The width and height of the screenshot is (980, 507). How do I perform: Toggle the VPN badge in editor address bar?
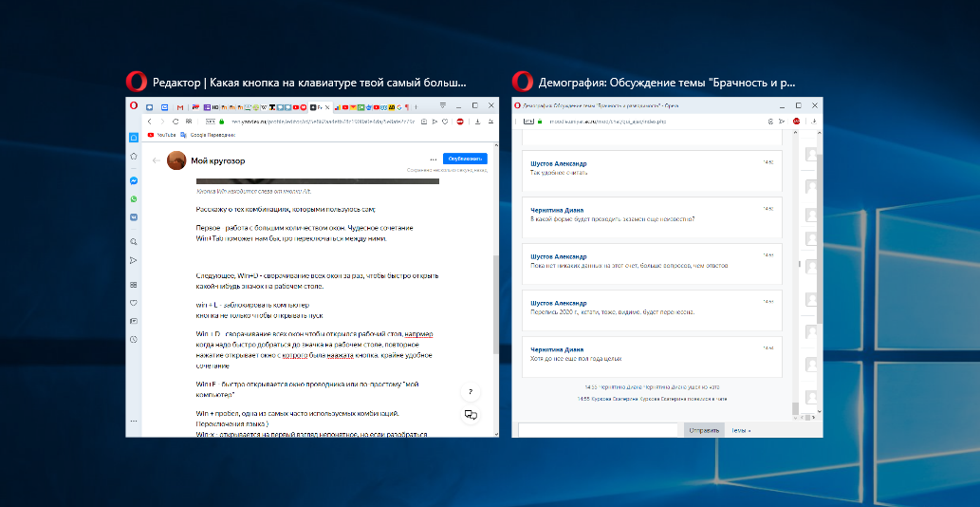coord(211,122)
